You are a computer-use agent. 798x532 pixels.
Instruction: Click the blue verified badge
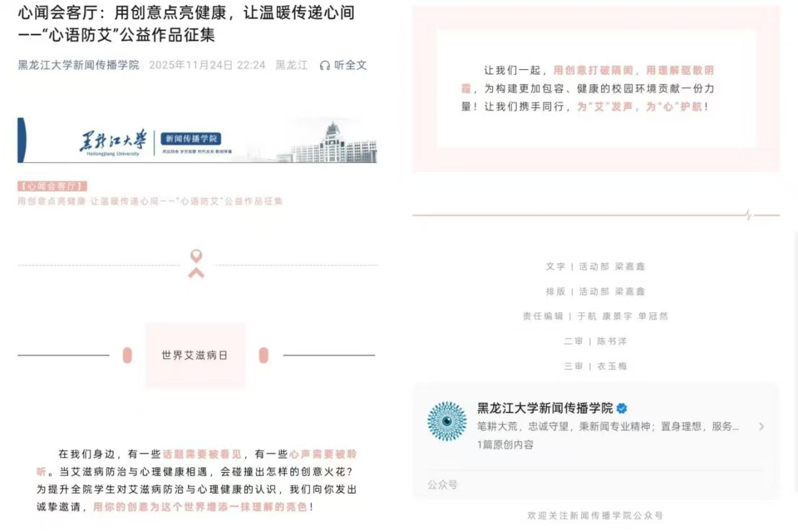tap(621, 409)
